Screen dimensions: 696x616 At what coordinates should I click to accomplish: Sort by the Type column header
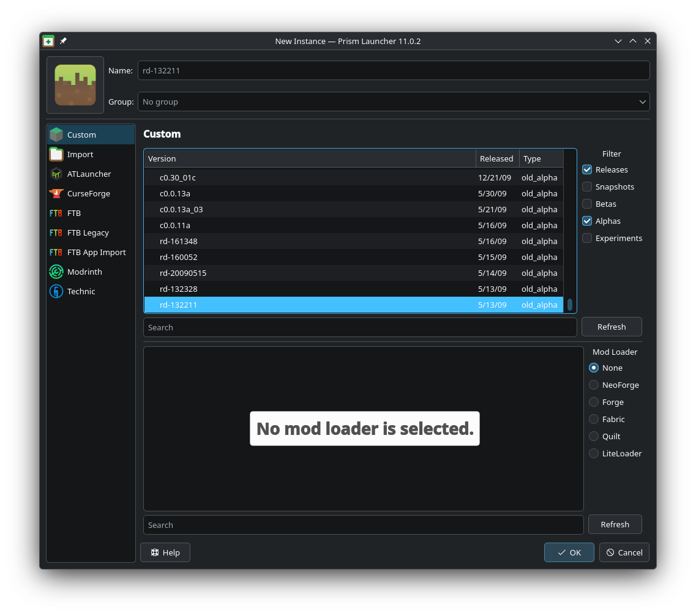coord(541,158)
